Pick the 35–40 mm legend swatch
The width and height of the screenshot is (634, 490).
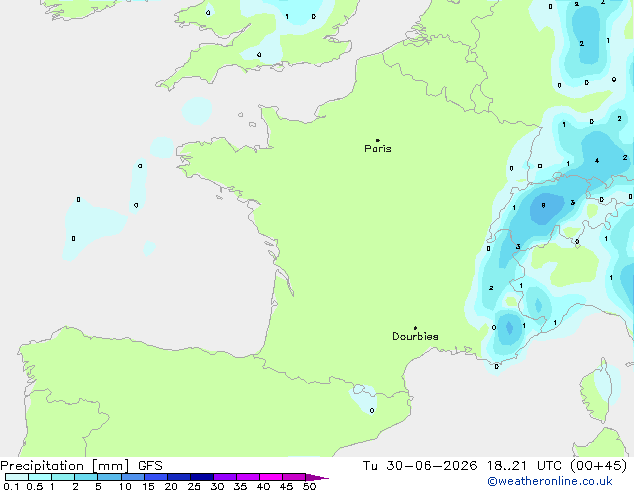[247, 477]
